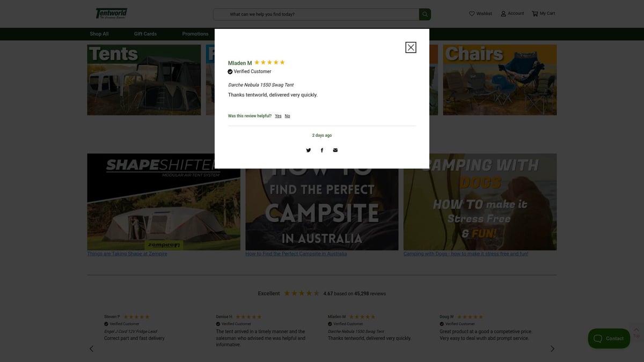Go to Promotions in navigation bar
The width and height of the screenshot is (644, 362).
195,34
